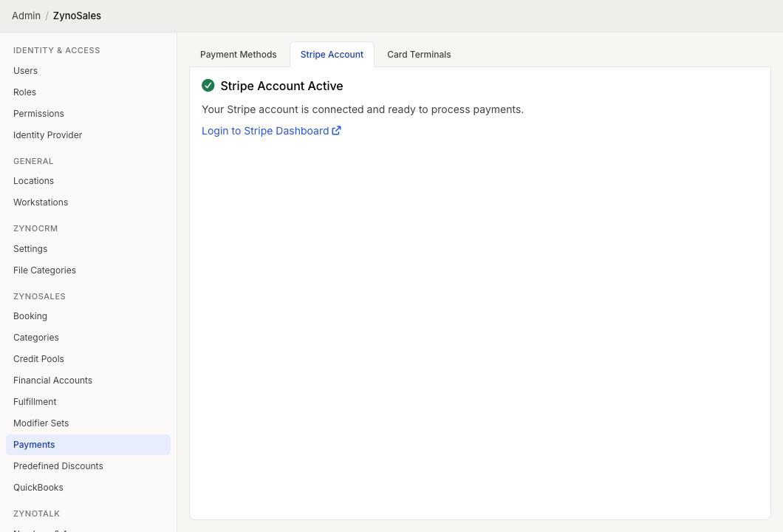Click the Stripe Account Active heading
The width and height of the screenshot is (783, 532).
(x=281, y=86)
